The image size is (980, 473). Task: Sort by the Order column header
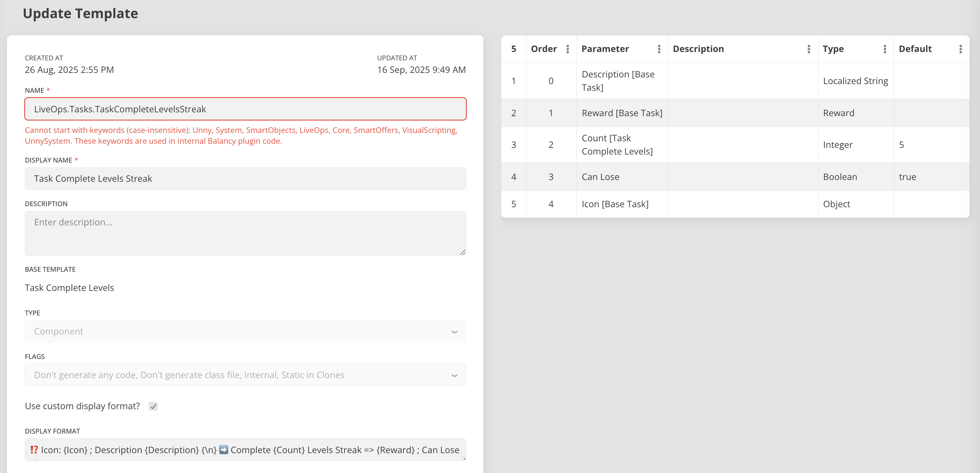[544, 49]
